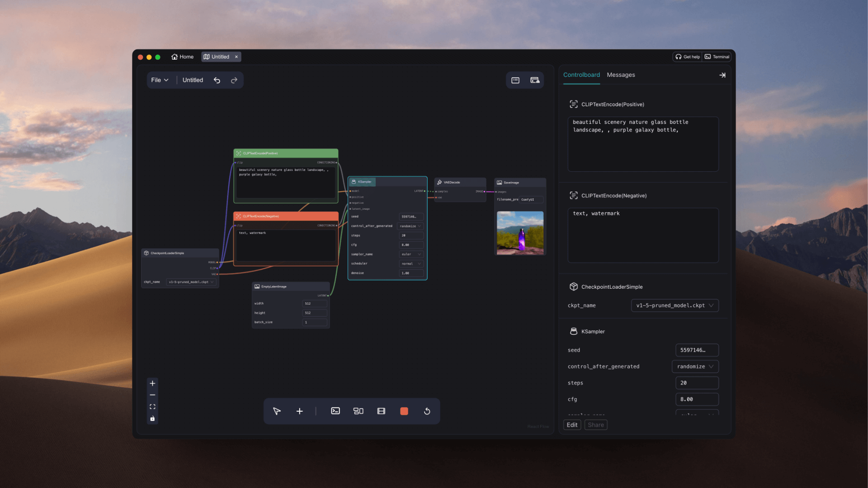The image size is (868, 488).
Task: Open the File dropdown menu
Action: point(160,80)
